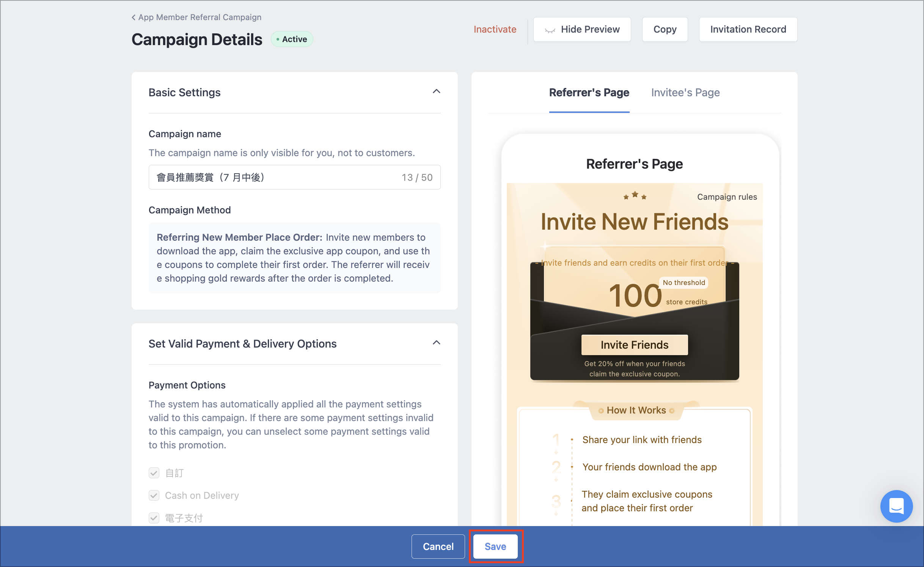
Task: Click the Copy button
Action: point(665,29)
